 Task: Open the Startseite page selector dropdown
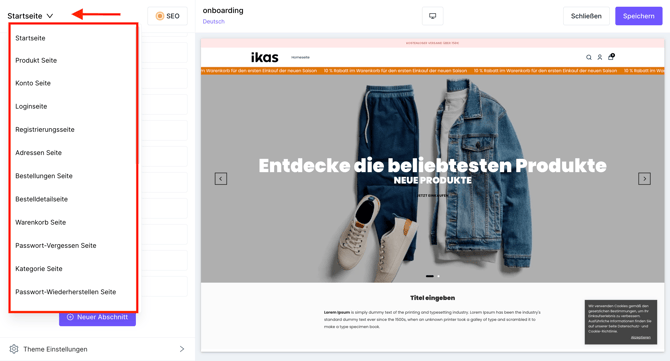[30, 16]
